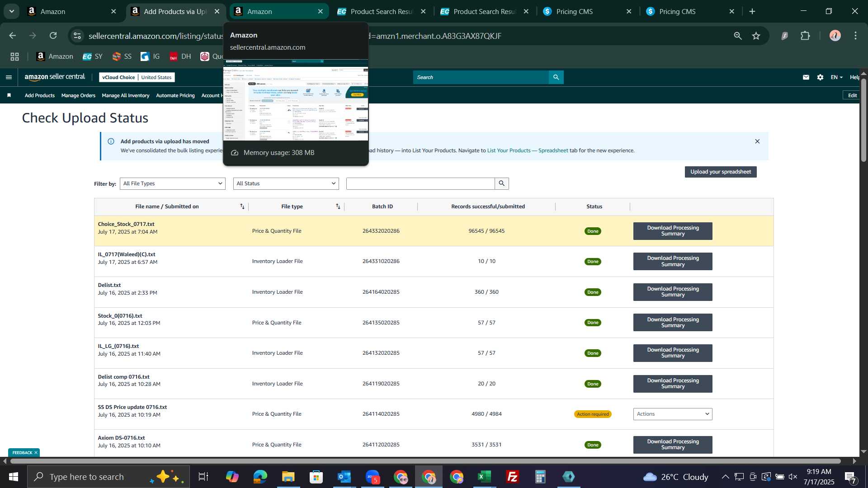Viewport: 868px width, 488px height.
Task: Open the Manage All Inventory menu
Action: [x=126, y=95]
